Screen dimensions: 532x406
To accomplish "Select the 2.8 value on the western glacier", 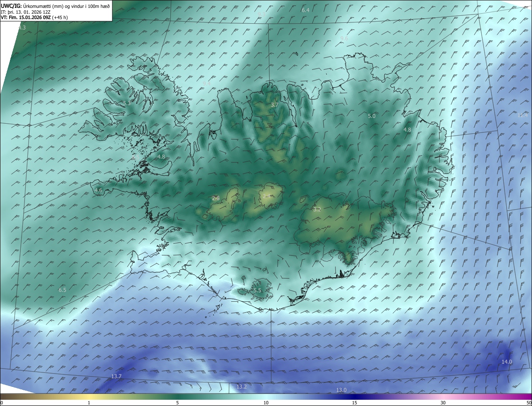I will tap(216, 198).
